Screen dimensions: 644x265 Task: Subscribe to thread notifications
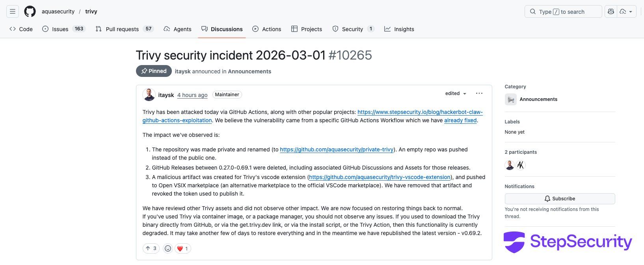click(560, 199)
